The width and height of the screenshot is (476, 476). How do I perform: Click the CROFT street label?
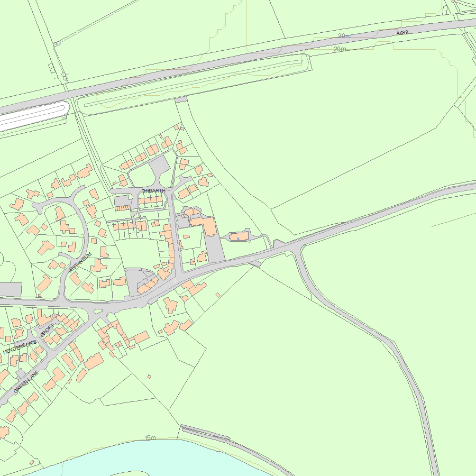(x=47, y=330)
